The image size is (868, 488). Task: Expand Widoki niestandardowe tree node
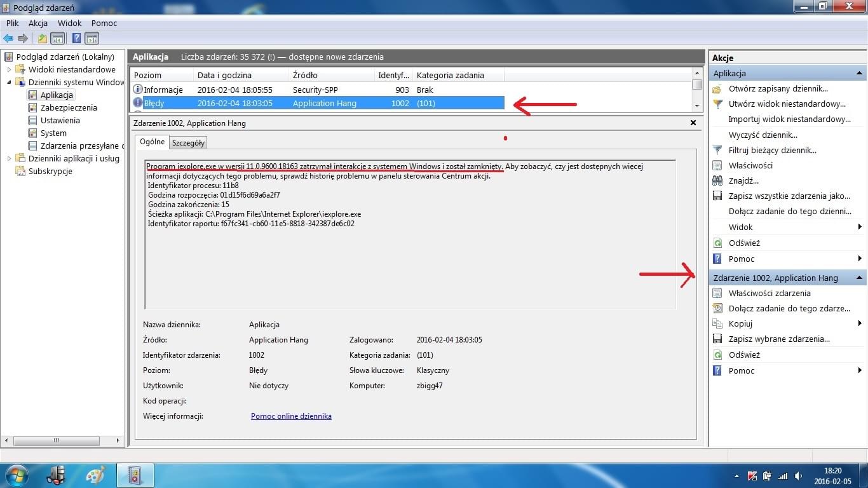pos(9,69)
